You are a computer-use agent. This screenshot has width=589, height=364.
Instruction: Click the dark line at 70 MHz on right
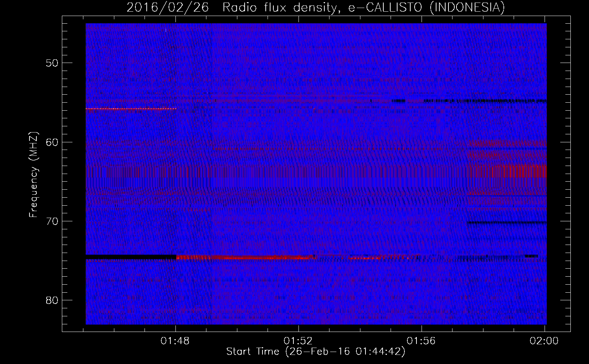coord(507,222)
